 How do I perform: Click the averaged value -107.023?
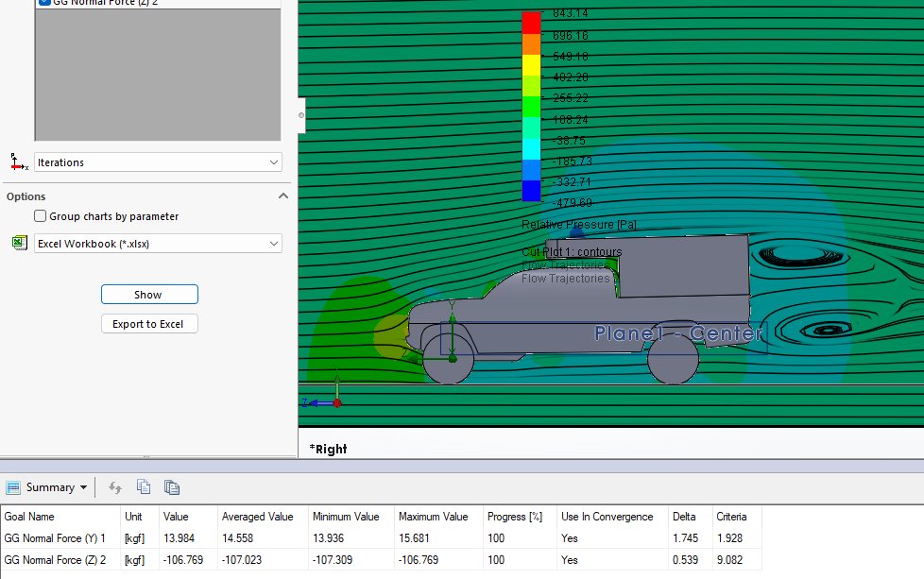pos(242,560)
